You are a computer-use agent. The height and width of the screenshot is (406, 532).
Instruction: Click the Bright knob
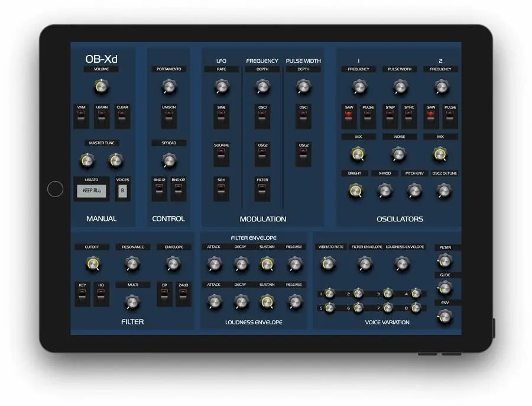[x=355, y=191]
